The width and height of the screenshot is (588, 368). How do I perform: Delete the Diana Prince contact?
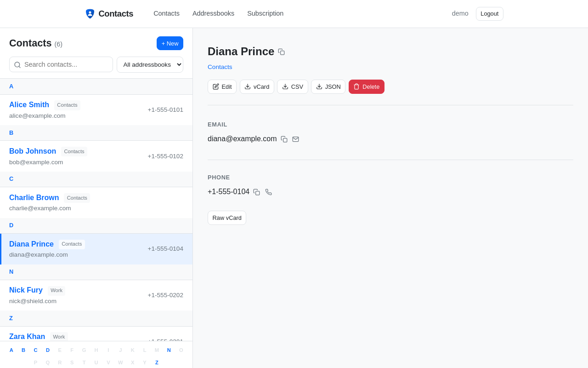click(367, 87)
